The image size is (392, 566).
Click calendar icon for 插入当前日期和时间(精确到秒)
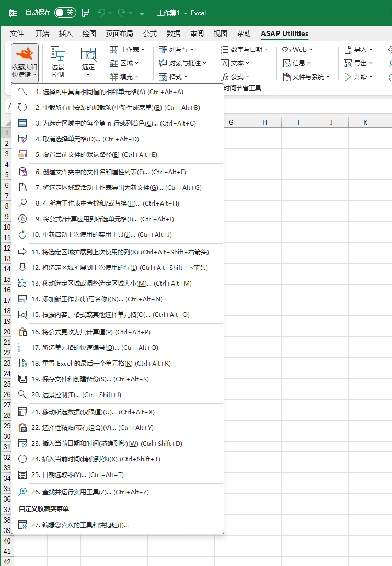pos(22,443)
